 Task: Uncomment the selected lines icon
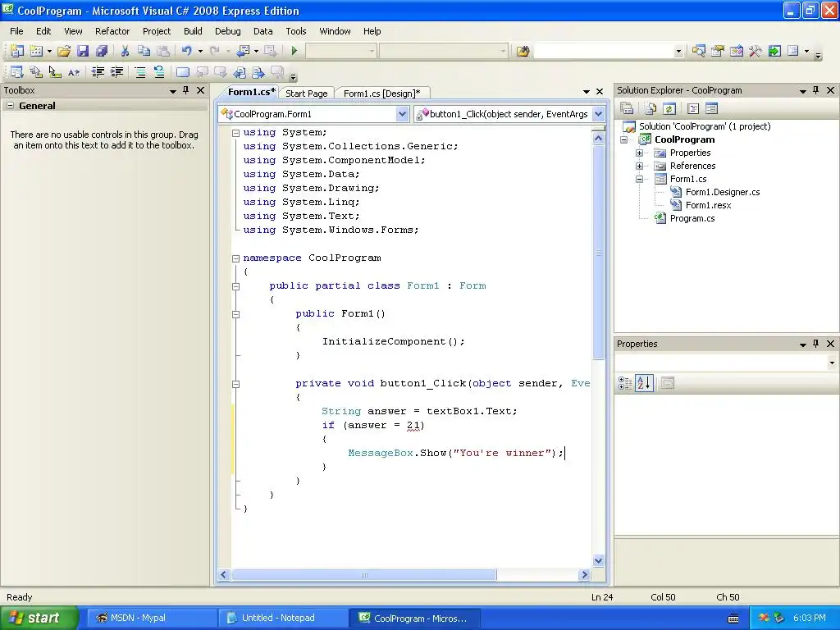click(159, 72)
